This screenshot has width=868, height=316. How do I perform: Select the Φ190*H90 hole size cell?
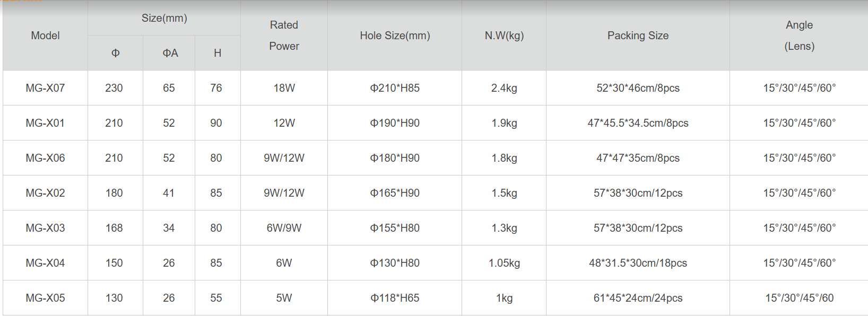click(395, 123)
